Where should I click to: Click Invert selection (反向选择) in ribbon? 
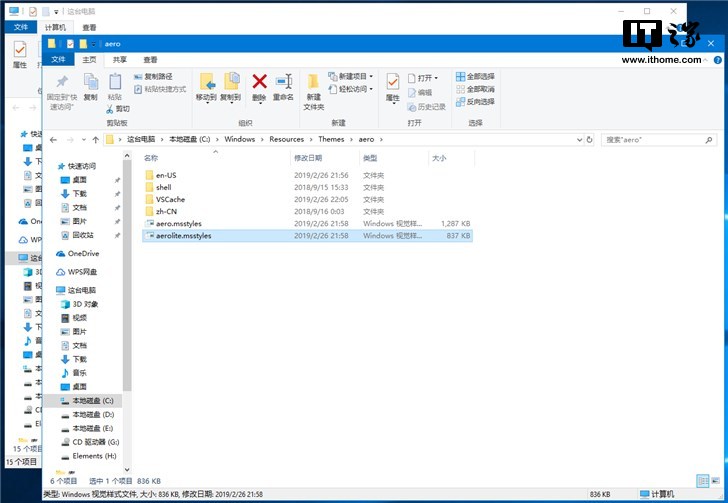(474, 102)
